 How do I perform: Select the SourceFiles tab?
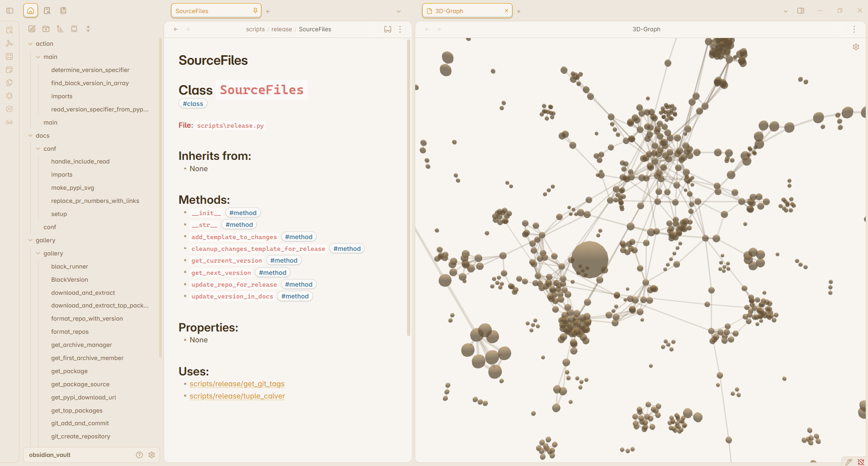(x=216, y=11)
